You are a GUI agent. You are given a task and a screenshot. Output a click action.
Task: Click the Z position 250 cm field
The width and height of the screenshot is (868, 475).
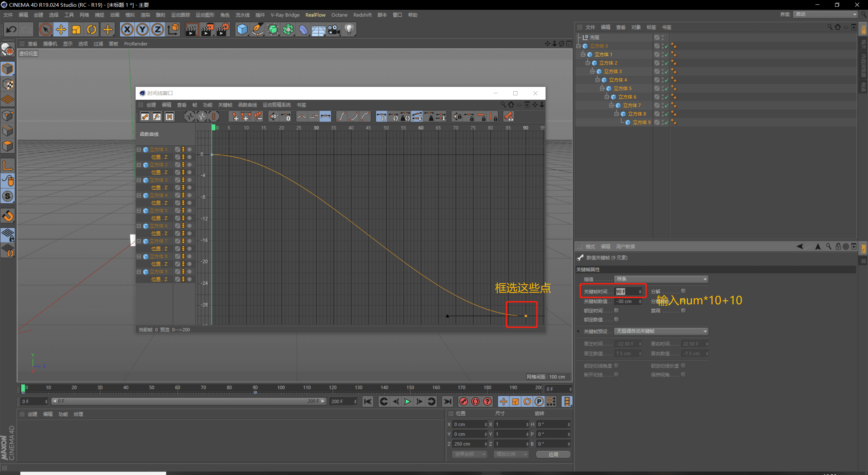pyautogui.click(x=470, y=444)
